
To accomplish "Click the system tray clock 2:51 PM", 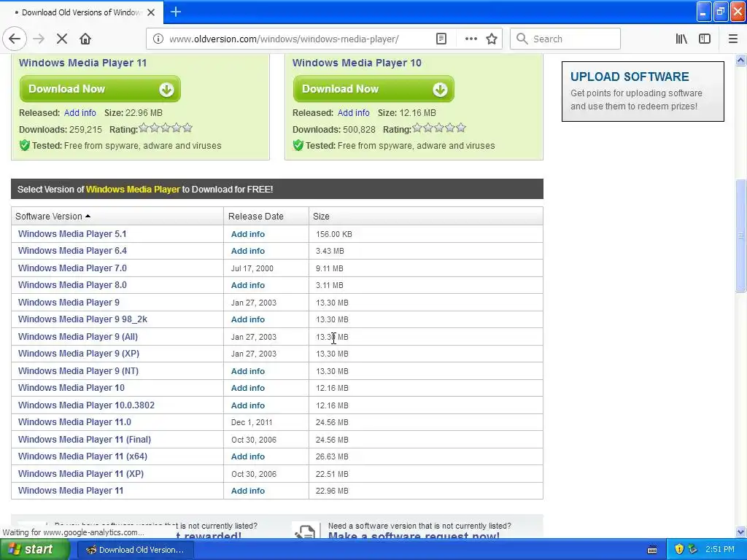I will pos(720,550).
